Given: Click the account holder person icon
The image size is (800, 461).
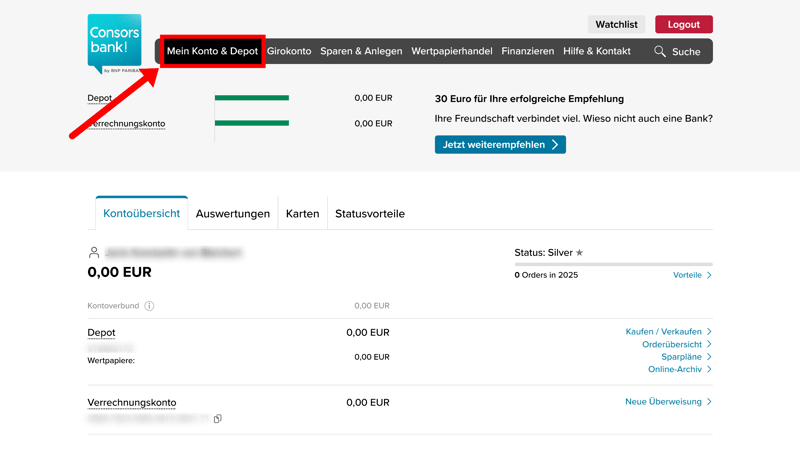Looking at the screenshot, I should (94, 254).
